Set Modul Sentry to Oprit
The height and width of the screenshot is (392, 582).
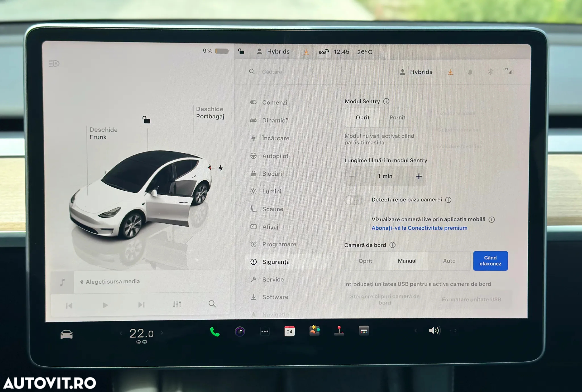pos(363,118)
